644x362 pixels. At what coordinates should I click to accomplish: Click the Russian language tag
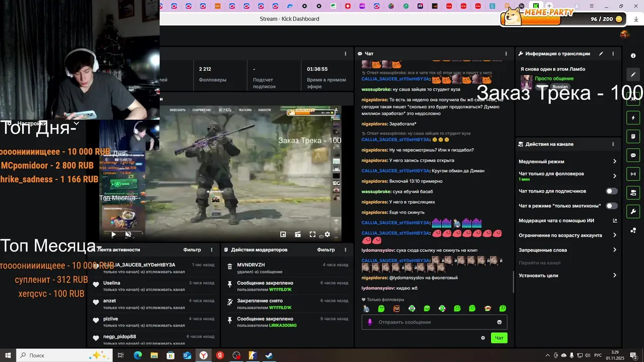[x=560, y=87]
